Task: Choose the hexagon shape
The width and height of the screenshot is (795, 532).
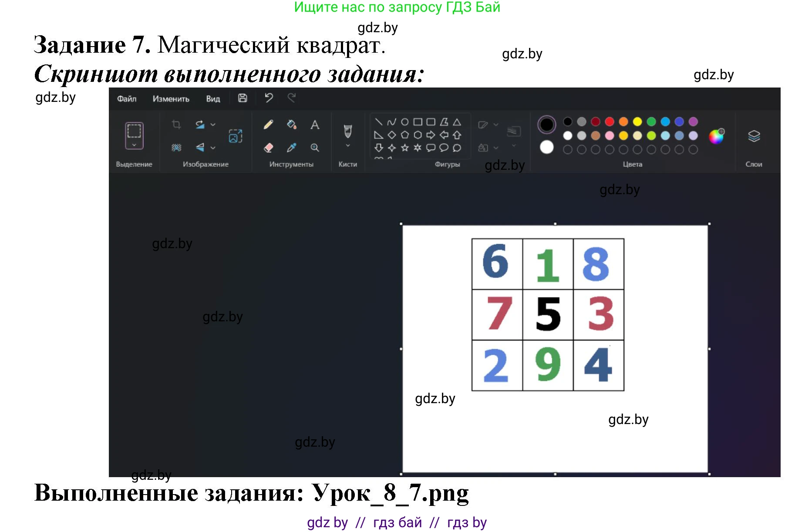Action: tap(418, 135)
